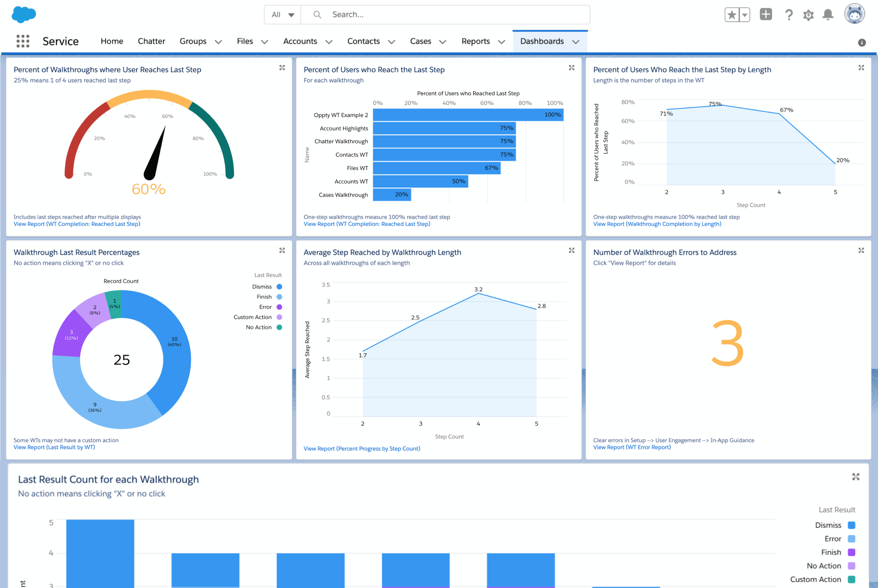Image resolution: width=878 pixels, height=588 pixels.
Task: Open the App Launcher grid icon
Action: click(x=23, y=41)
